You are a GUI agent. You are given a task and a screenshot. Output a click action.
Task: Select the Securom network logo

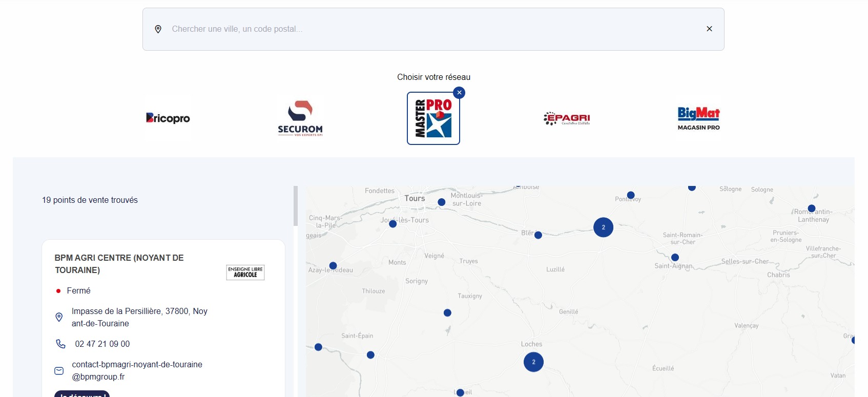pyautogui.click(x=300, y=118)
